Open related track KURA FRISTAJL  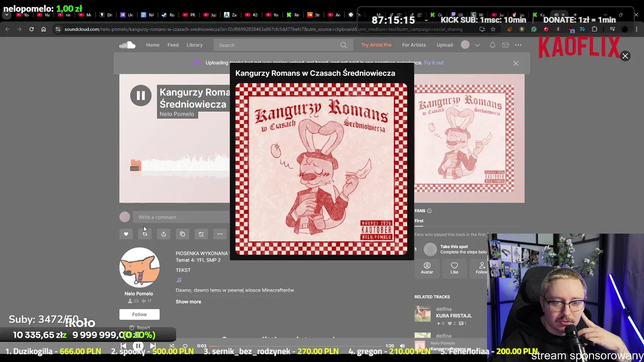454,316
